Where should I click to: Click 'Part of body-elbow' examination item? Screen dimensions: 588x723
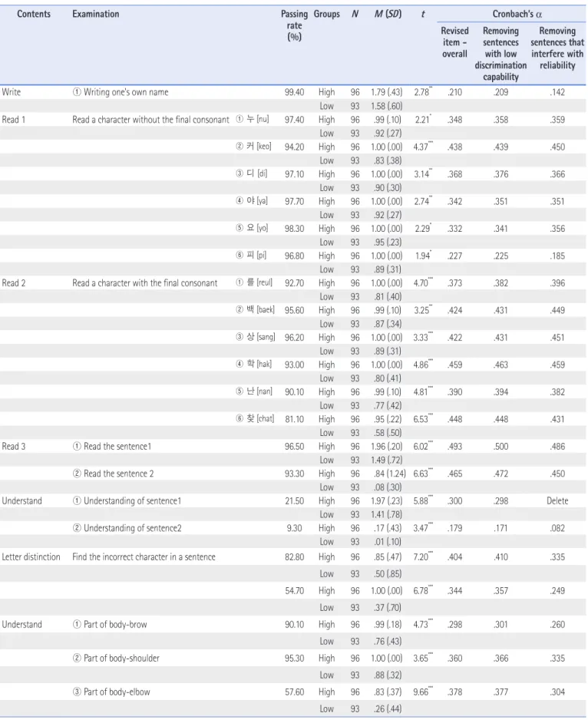coord(111,692)
